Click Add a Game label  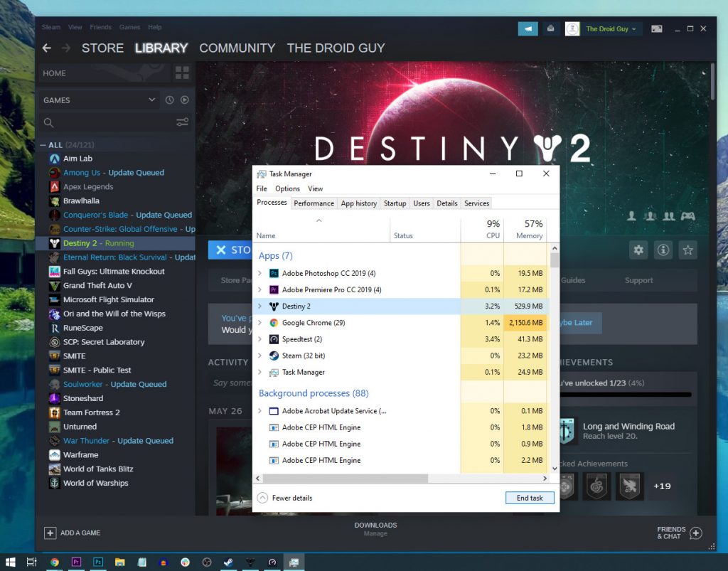80,533
